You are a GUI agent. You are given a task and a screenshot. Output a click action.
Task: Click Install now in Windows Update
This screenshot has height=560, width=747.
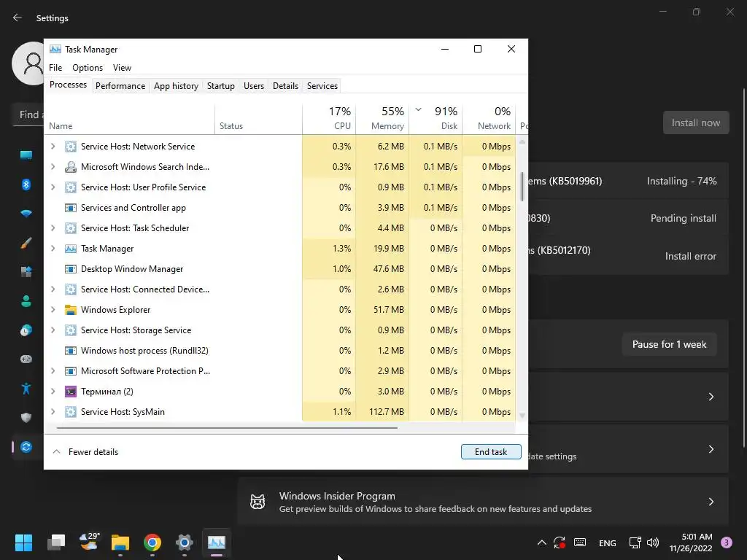click(695, 122)
